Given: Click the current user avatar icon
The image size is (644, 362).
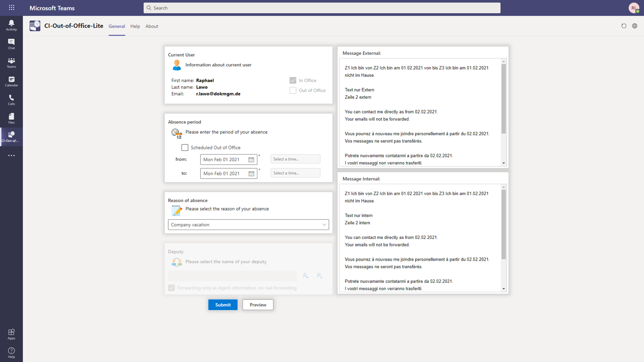Looking at the screenshot, I should pyautogui.click(x=177, y=65).
